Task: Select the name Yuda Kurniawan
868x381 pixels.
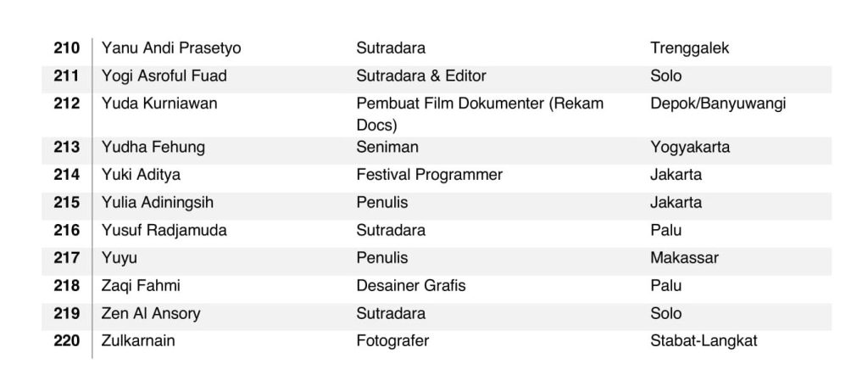Action: click(x=159, y=104)
